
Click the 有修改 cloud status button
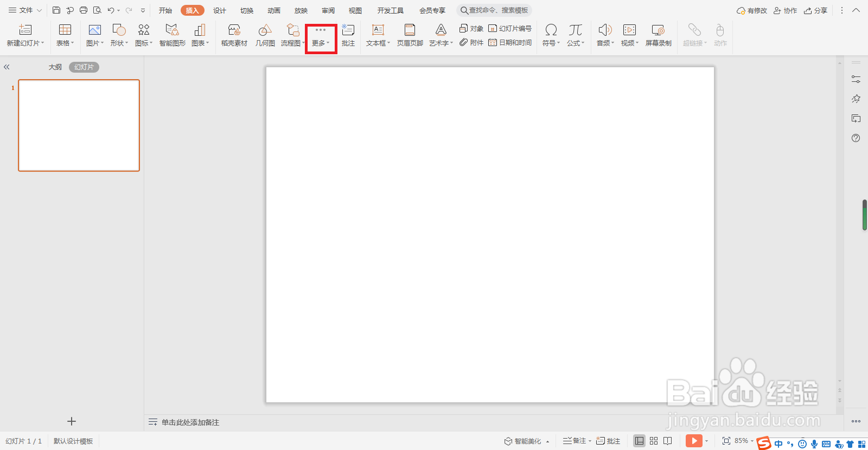click(x=752, y=10)
